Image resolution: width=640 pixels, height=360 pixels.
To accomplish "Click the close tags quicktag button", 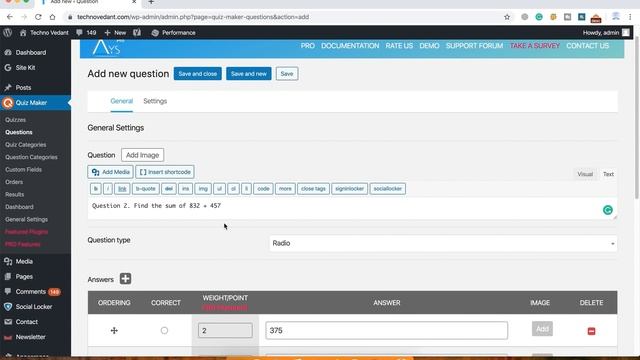I will click(313, 189).
